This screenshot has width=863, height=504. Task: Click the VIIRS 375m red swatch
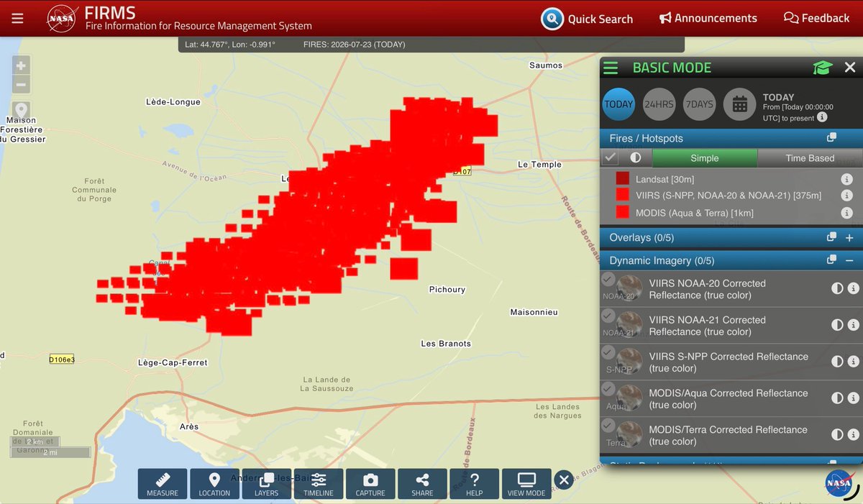coord(623,195)
